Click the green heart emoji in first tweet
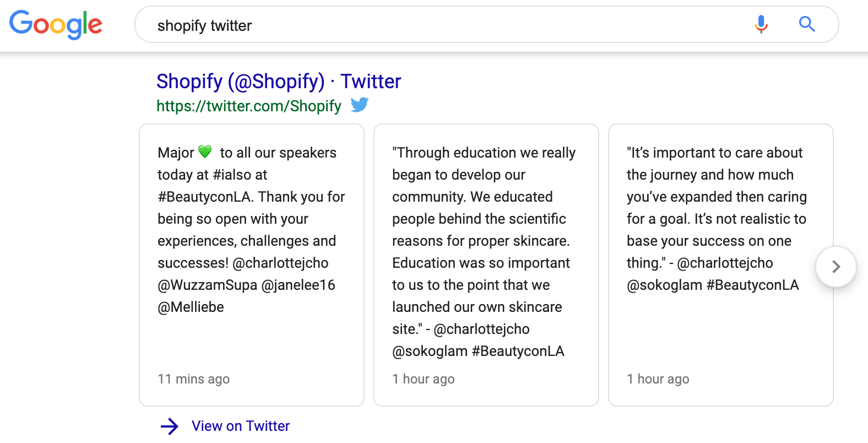 205,152
